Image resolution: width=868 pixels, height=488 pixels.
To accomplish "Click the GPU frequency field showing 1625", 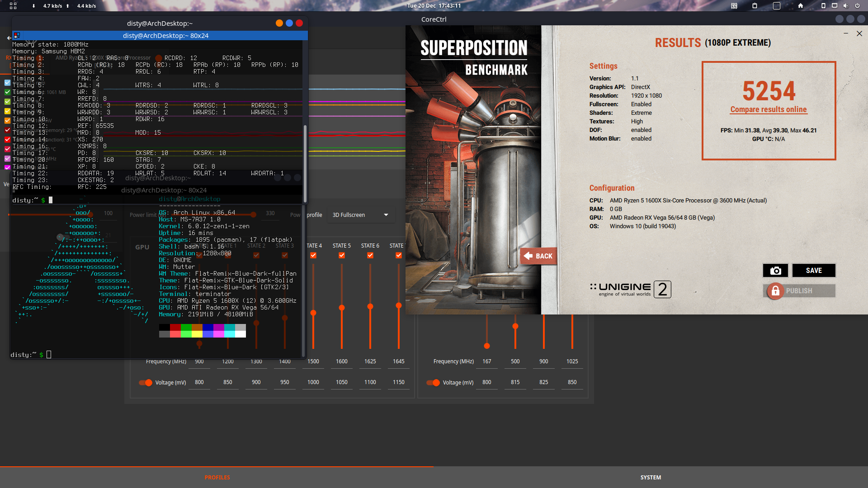I will (x=370, y=361).
